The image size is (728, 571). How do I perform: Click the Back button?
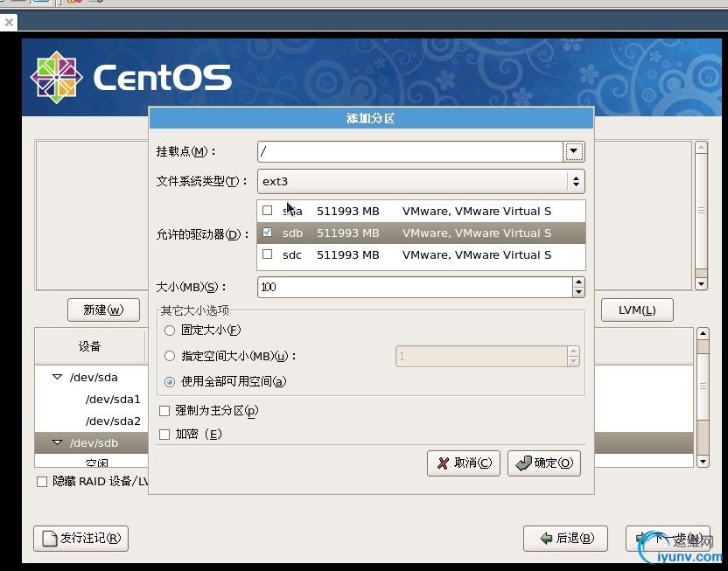pos(565,538)
